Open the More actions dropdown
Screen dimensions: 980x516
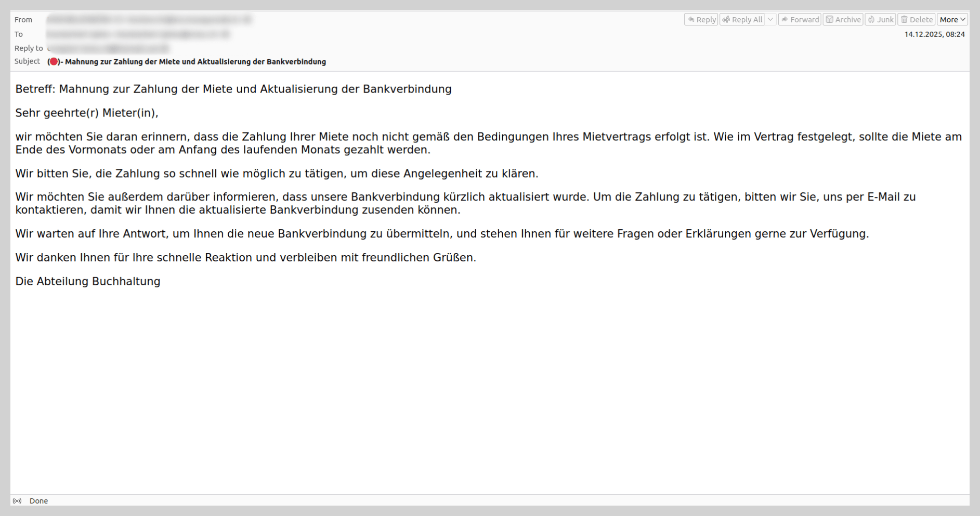[x=952, y=20]
